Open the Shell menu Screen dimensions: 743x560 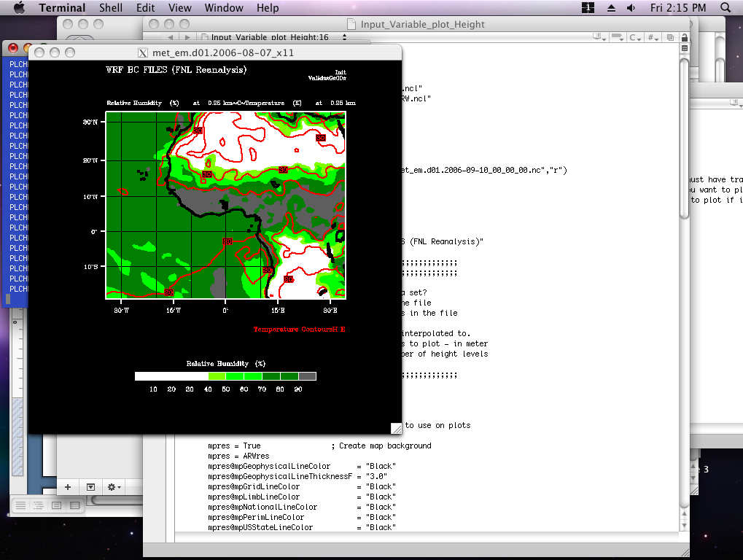pos(111,8)
